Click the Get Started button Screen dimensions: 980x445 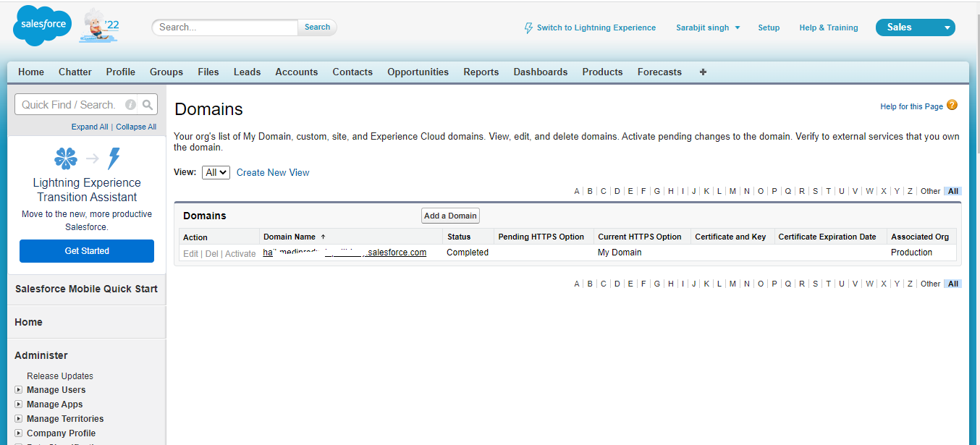tap(87, 251)
